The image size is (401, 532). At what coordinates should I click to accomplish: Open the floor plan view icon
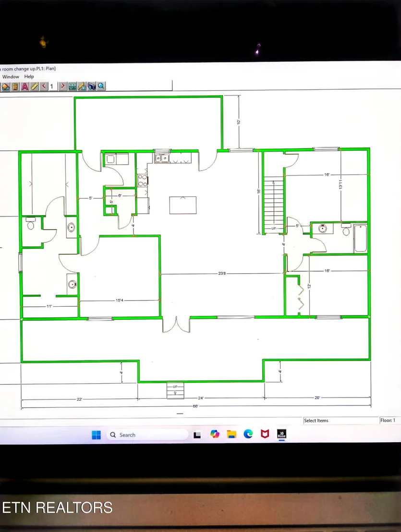[x=72, y=86]
